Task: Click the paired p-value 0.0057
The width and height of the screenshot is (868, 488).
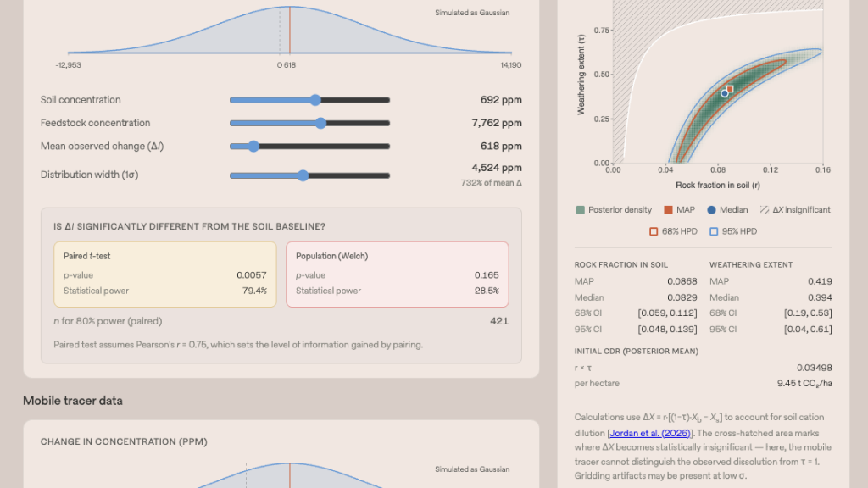Action: tap(251, 275)
